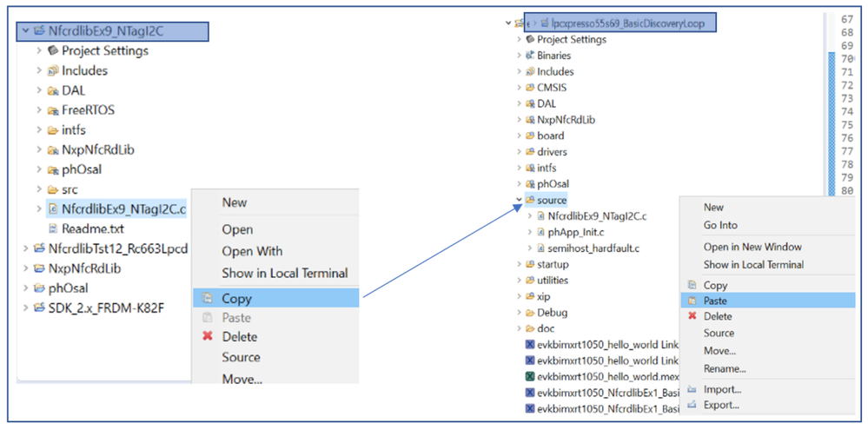Click the Export icon in right context menu
The width and height of the screenshot is (868, 430).
[692, 405]
